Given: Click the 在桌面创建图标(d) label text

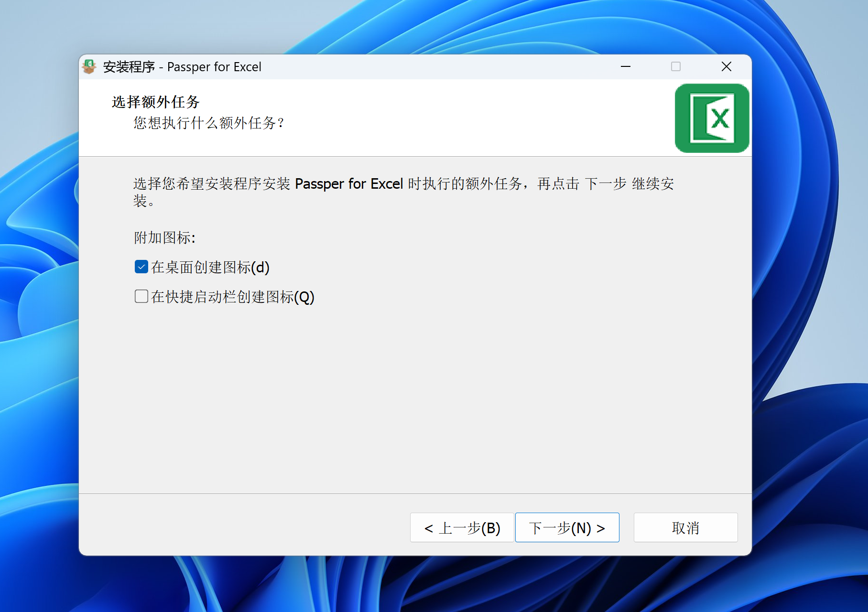Looking at the screenshot, I should [x=210, y=268].
